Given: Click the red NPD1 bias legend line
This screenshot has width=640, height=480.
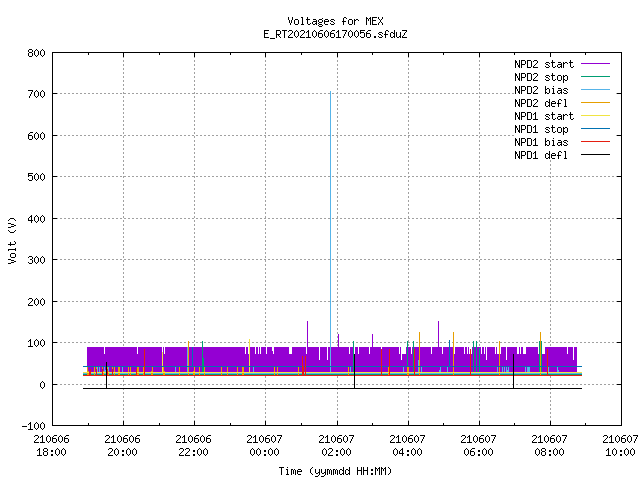Looking at the screenshot, I should point(595,142).
